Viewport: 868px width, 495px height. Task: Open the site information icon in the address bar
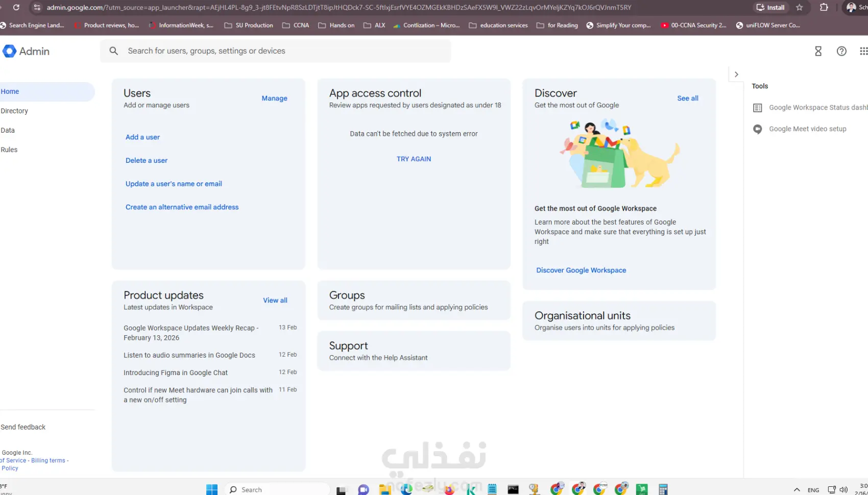coord(37,8)
